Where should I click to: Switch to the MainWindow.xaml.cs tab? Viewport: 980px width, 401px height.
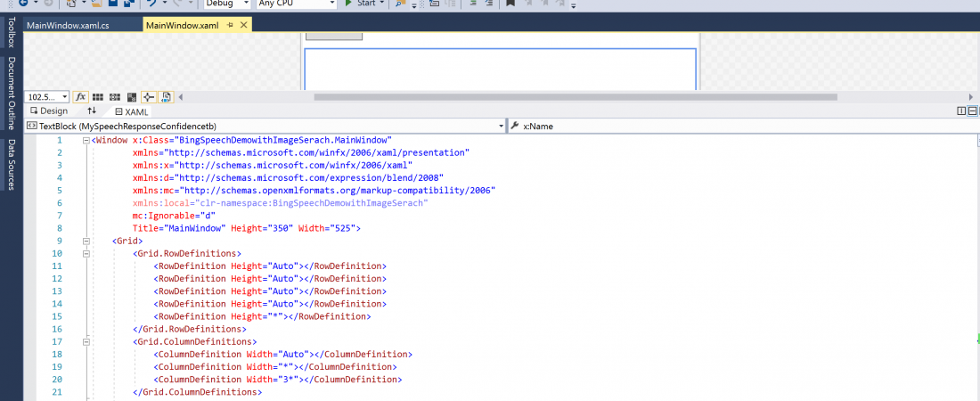[x=68, y=25]
